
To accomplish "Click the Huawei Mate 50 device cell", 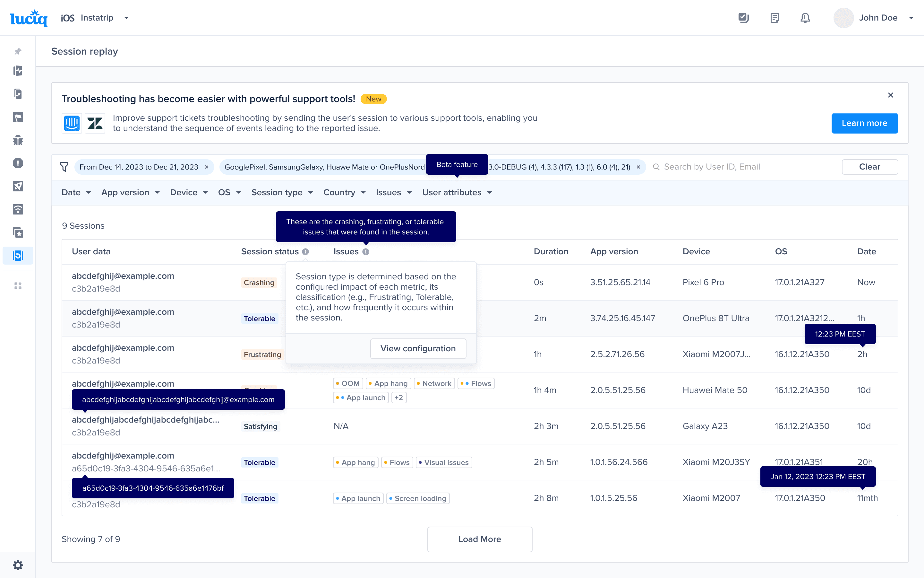I will 715,390.
